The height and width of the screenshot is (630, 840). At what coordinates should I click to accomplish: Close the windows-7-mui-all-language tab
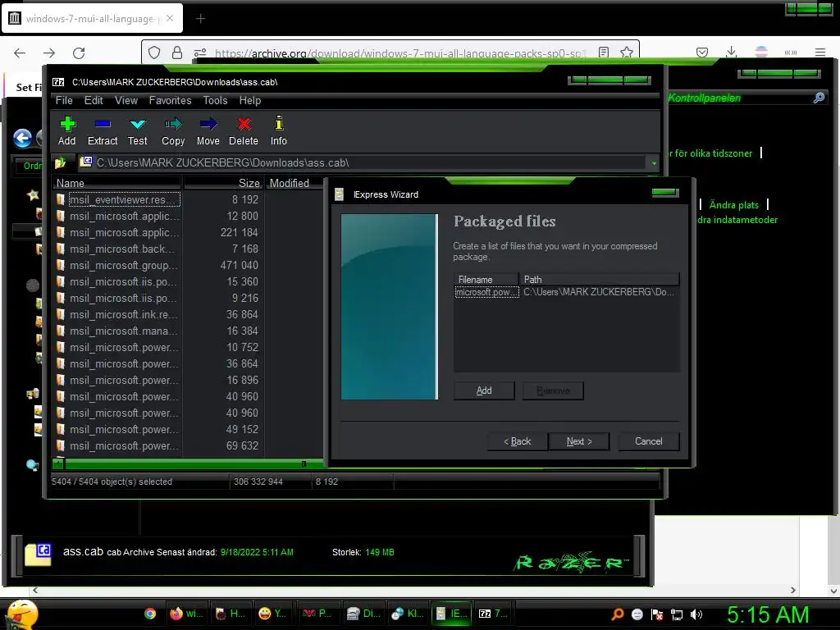click(170, 18)
